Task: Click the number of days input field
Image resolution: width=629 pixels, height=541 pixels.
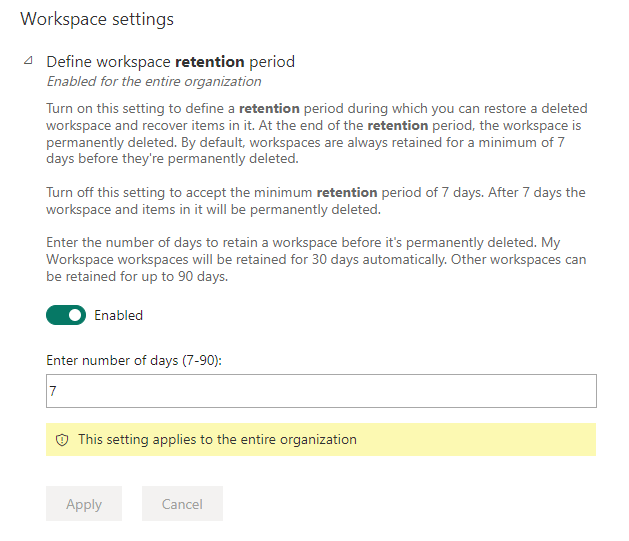Action: pos(321,391)
